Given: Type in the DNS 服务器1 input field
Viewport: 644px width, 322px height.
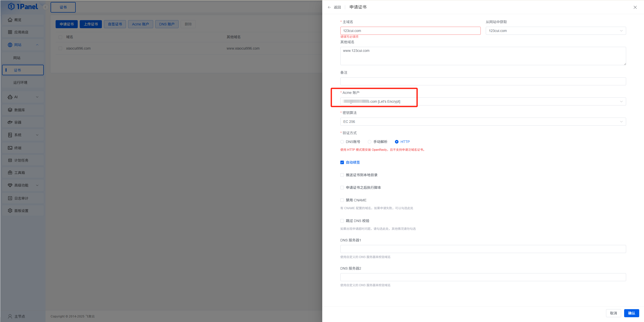Looking at the screenshot, I should click(x=482, y=249).
